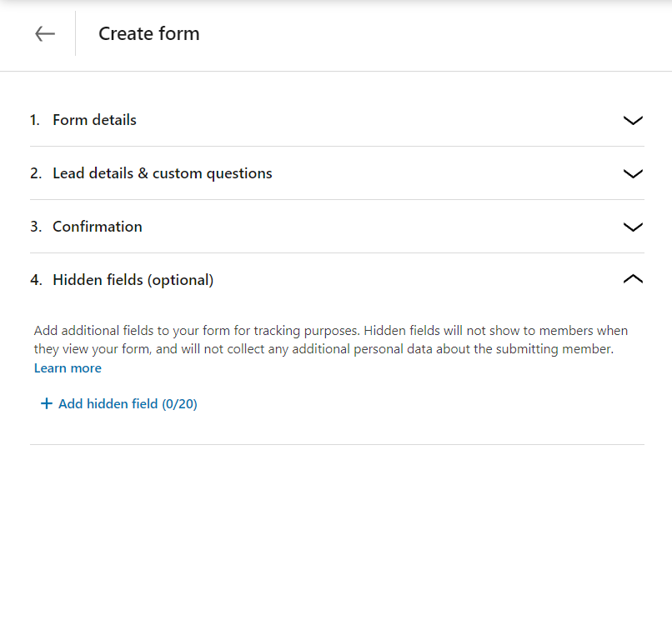672x630 pixels.
Task: Select step number 3 beside Confirmation
Action: [36, 227]
